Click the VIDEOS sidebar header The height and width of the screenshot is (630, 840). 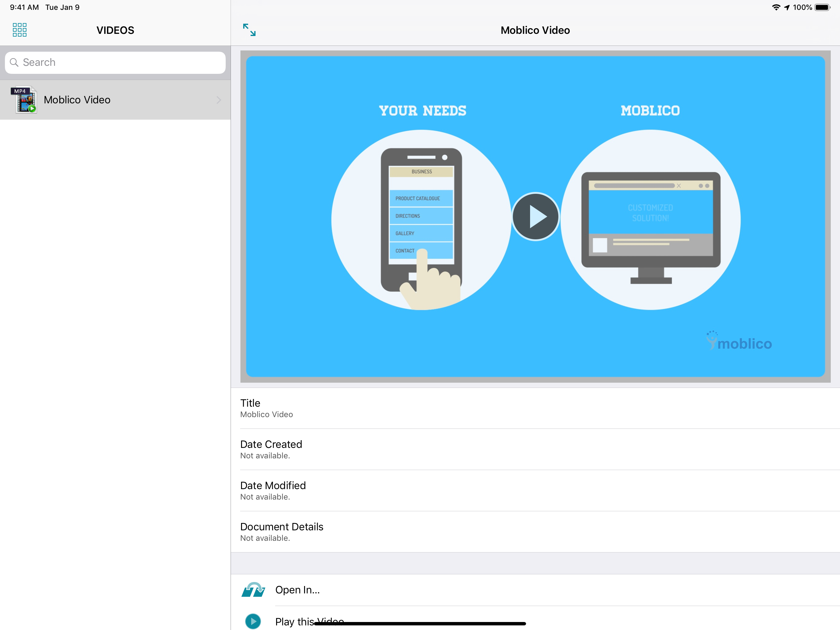115,30
